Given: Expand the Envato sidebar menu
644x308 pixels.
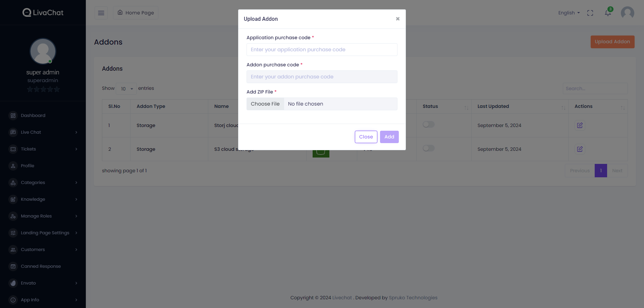Looking at the screenshot, I should pyautogui.click(x=28, y=283).
